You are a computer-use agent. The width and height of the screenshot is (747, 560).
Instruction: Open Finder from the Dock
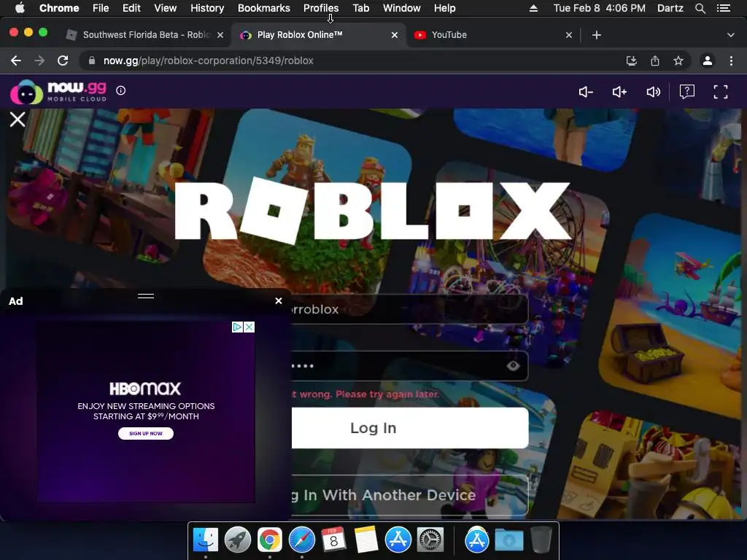[x=206, y=540]
